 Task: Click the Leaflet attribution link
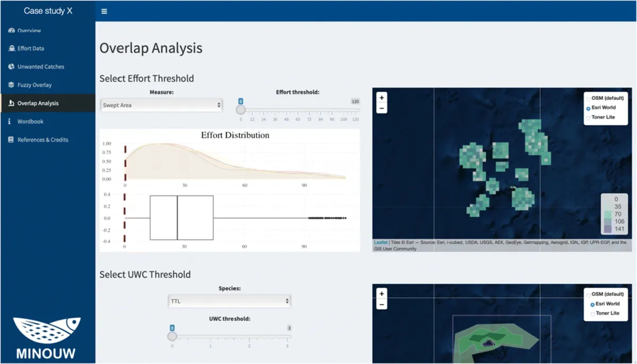(381, 242)
